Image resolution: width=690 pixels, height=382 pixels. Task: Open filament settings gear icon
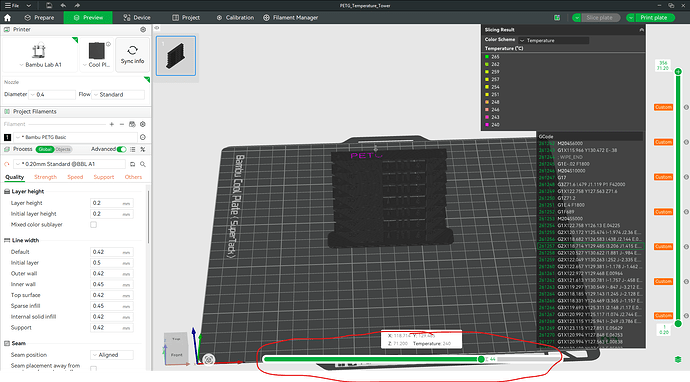tap(143, 124)
